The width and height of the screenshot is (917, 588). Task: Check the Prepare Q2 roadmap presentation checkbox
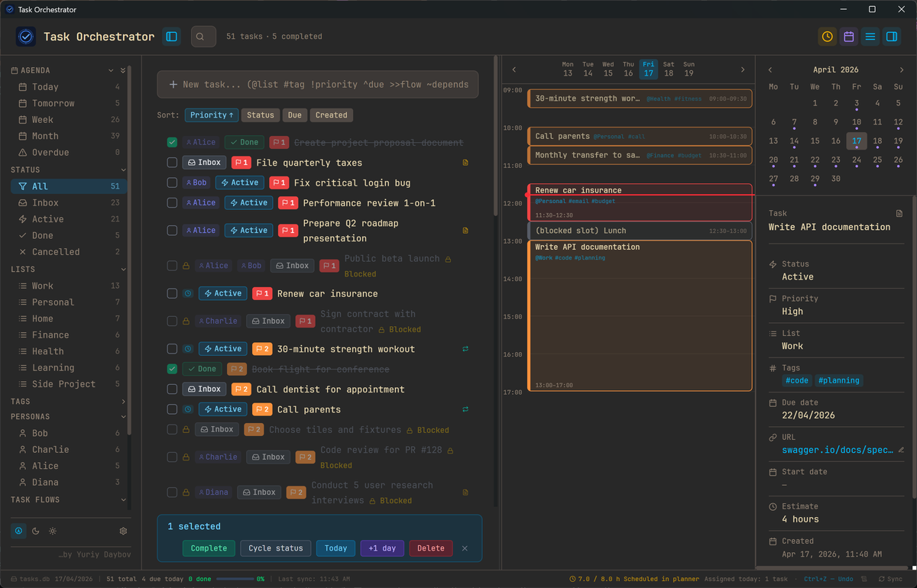point(172,231)
